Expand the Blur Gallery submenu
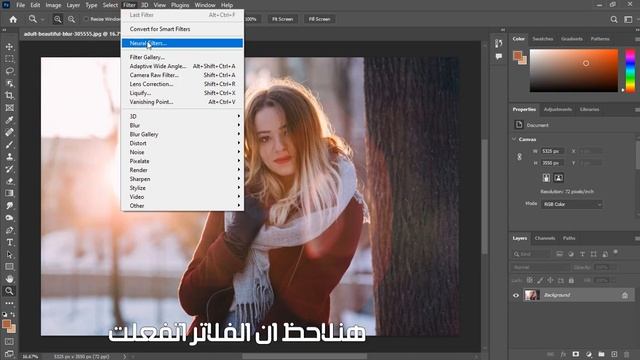 pos(182,134)
